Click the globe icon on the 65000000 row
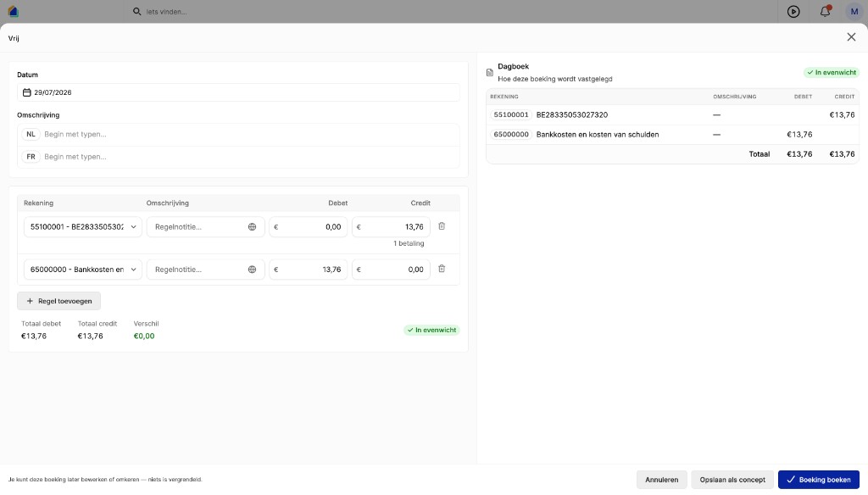The image size is (868, 495). pyautogui.click(x=252, y=270)
